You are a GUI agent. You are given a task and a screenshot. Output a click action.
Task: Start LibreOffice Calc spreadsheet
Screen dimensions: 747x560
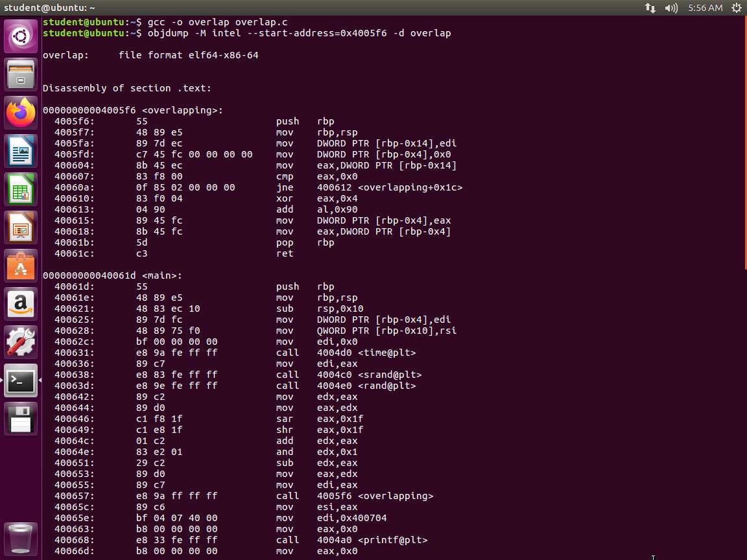tap(21, 190)
